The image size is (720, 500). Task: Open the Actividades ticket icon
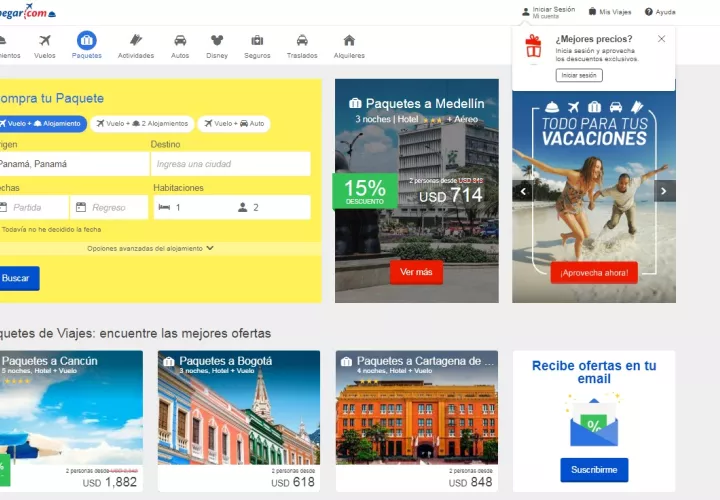[136, 41]
